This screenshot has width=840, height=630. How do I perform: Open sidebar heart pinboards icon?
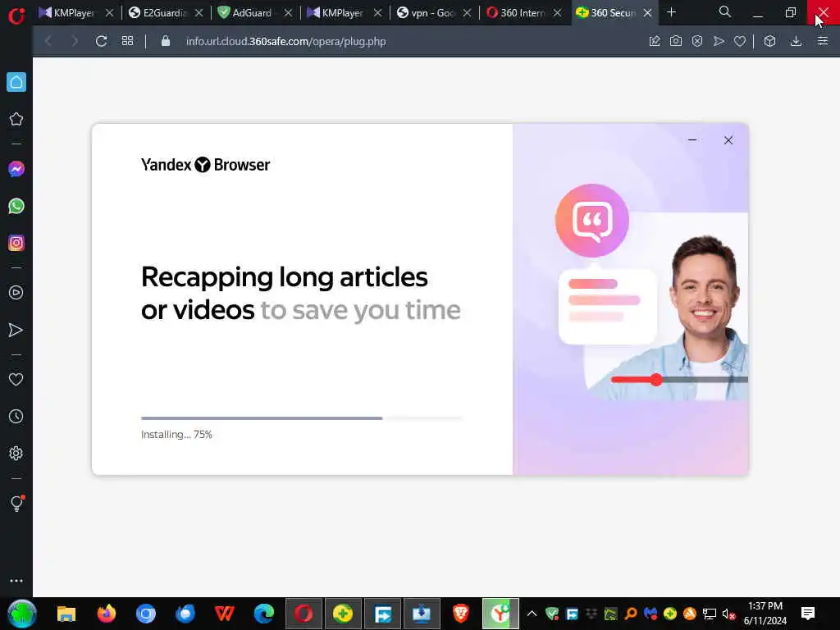coord(16,379)
